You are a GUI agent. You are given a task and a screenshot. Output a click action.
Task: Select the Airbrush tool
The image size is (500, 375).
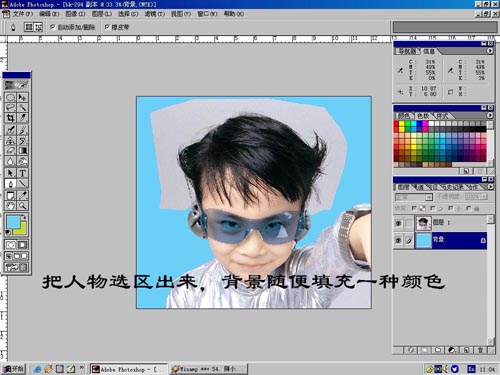(10, 130)
